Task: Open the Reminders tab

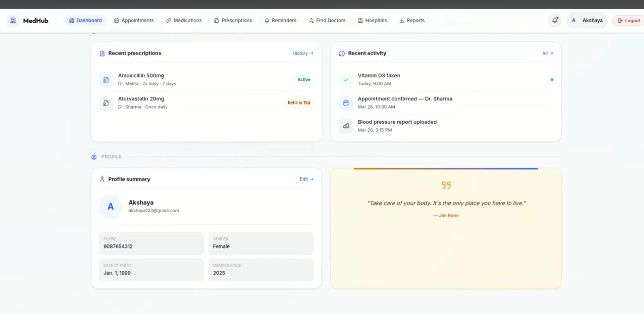Action: [280, 21]
